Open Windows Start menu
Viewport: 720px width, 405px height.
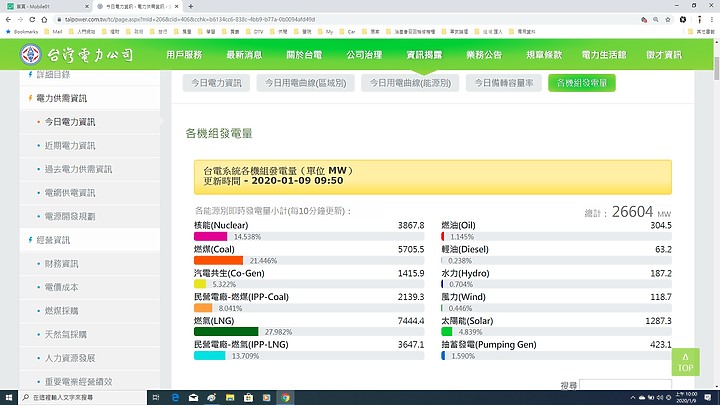tap(9, 397)
